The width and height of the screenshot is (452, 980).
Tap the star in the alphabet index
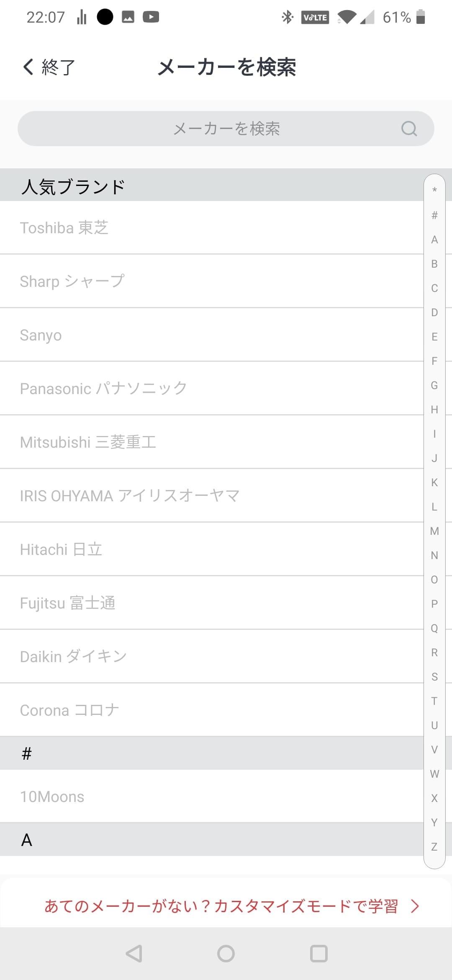tap(434, 190)
